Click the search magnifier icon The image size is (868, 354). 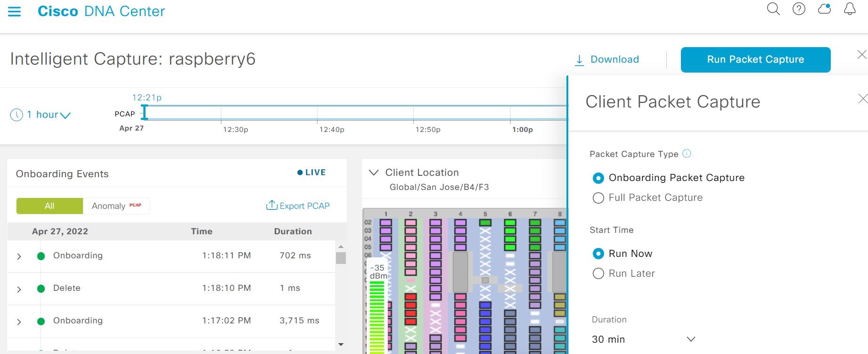click(x=773, y=9)
